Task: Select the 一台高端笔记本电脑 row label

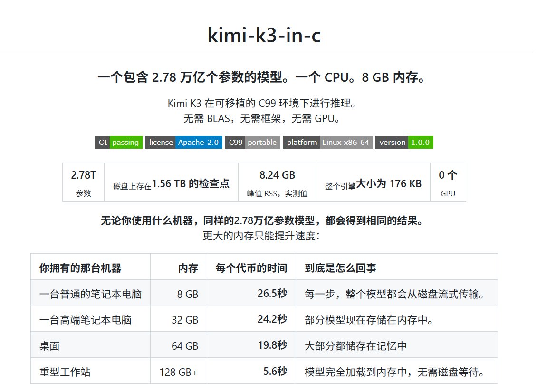Action: coord(86,320)
